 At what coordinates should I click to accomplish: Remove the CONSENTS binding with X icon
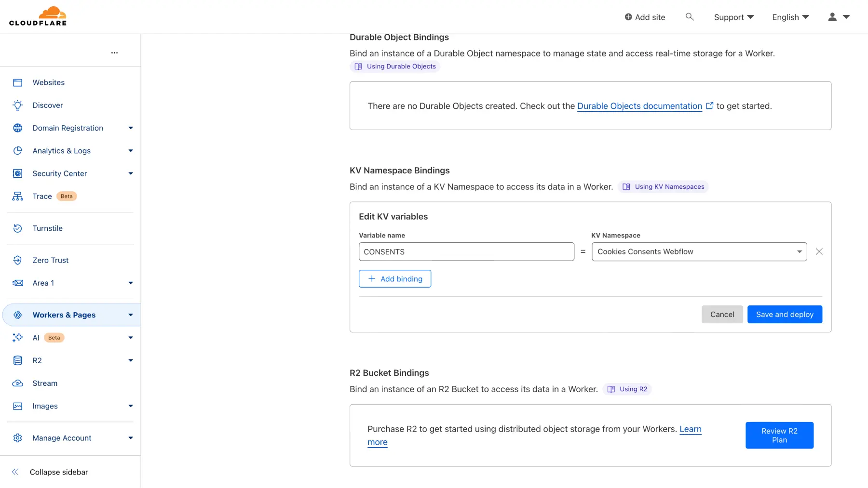coord(819,251)
